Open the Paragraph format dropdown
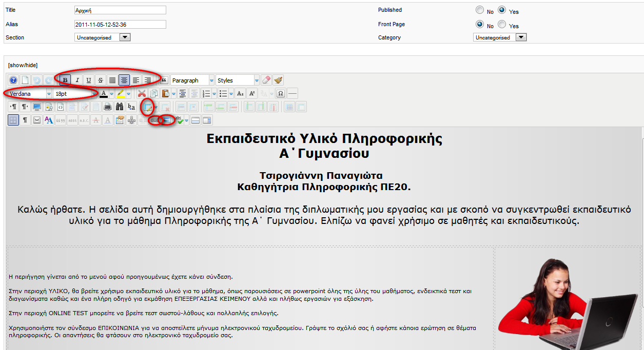644x350 pixels. [193, 80]
